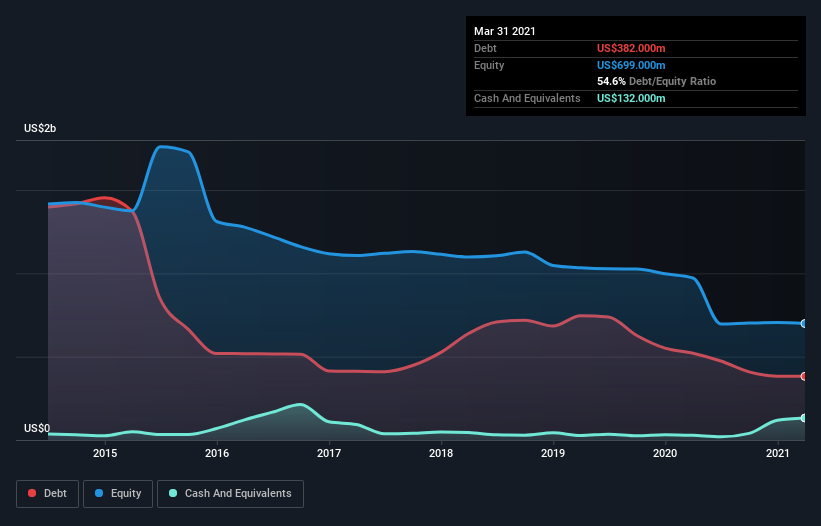The width and height of the screenshot is (821, 526).
Task: Click Cash And Equivalents label in tooltip
Action: pyautogui.click(x=527, y=98)
